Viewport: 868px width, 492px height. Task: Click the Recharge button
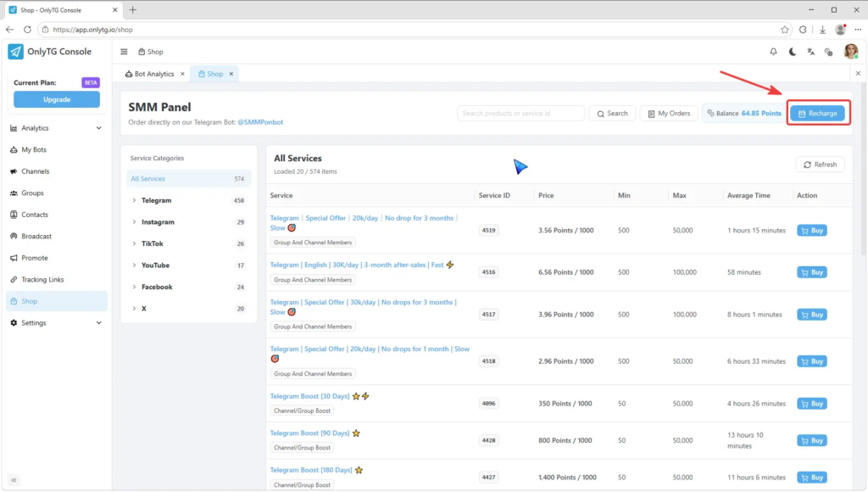(818, 113)
